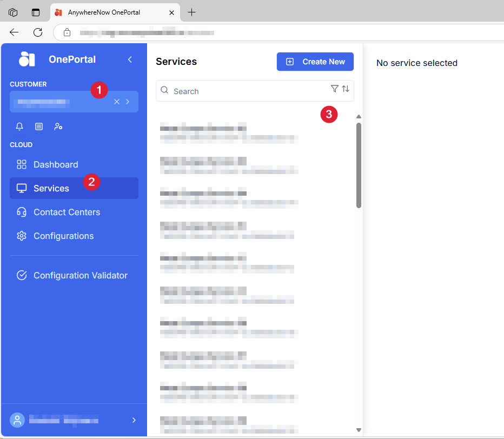
Task: Open the user management icon
Action: (58, 127)
